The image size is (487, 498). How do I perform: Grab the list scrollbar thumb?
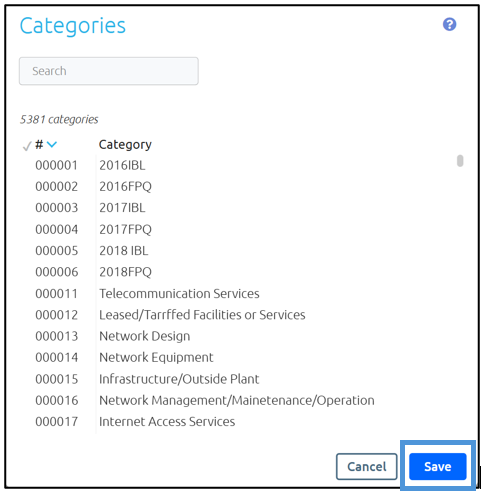[460, 161]
